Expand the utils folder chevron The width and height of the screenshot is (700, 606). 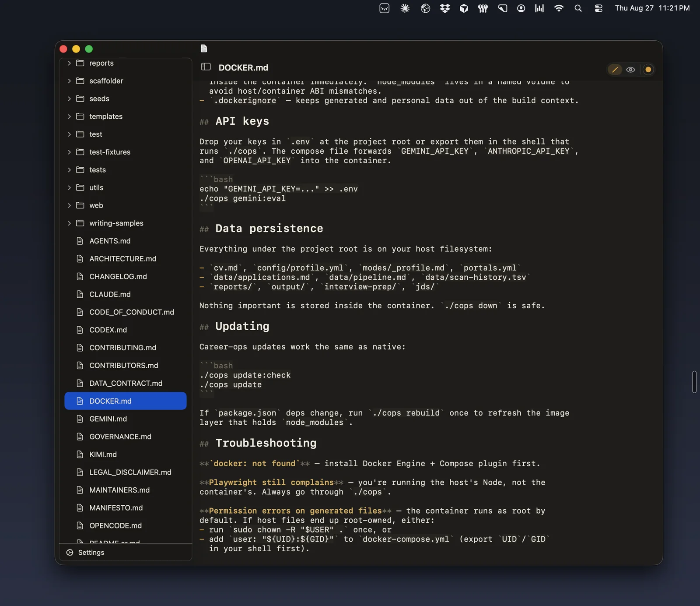[69, 188]
